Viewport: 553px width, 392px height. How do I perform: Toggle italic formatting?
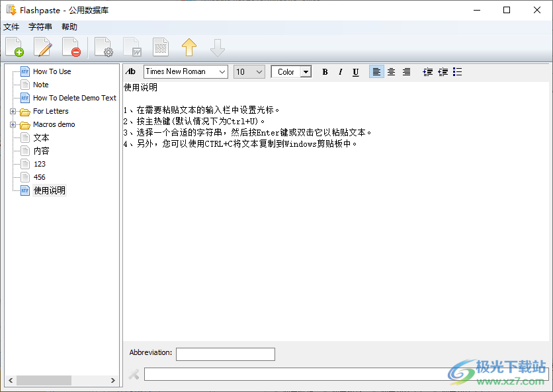(340, 71)
